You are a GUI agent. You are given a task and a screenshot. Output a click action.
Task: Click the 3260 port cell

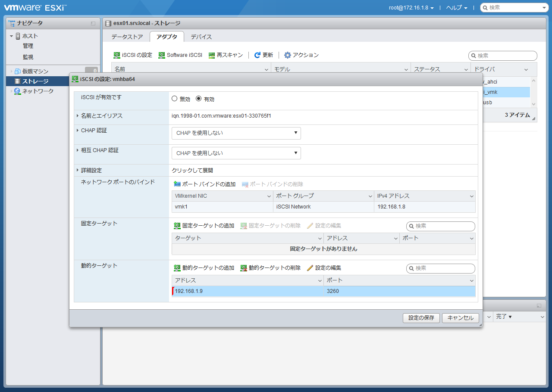pyautogui.click(x=399, y=291)
